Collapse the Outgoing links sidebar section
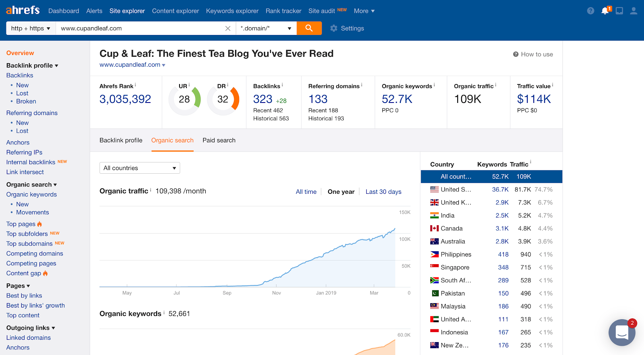The image size is (644, 355). click(31, 328)
